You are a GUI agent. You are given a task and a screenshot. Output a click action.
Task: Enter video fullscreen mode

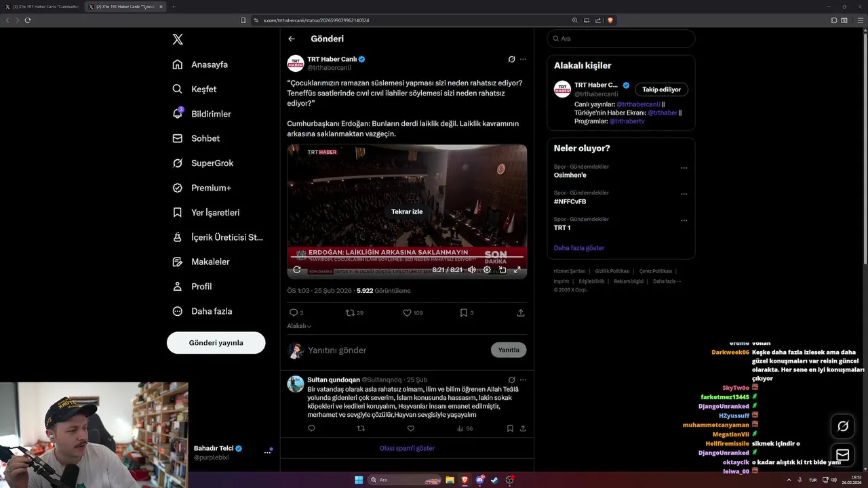(x=517, y=270)
